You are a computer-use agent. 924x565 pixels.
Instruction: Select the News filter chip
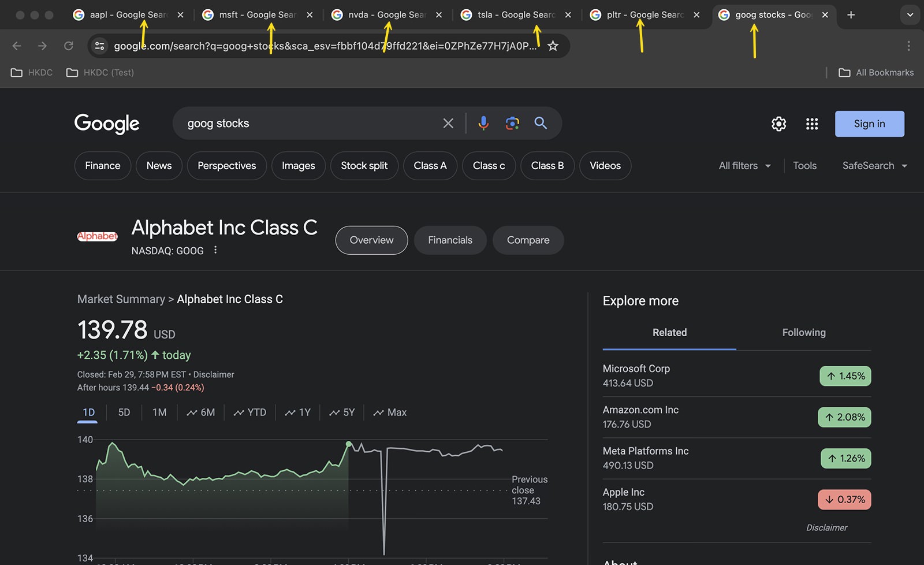(159, 166)
